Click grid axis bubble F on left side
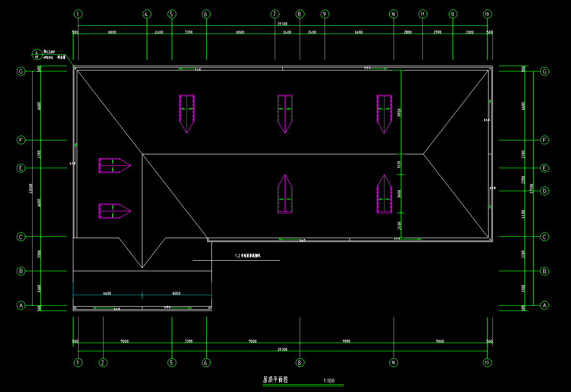The image size is (571, 392). (x=21, y=140)
